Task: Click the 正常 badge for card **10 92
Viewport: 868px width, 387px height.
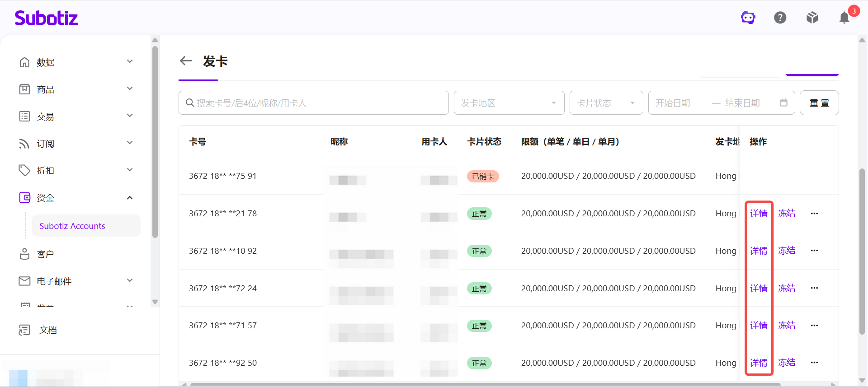Action: pos(479,251)
